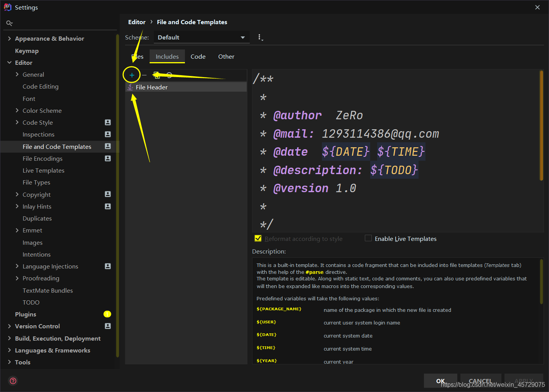Collapse the Editor section

10,63
